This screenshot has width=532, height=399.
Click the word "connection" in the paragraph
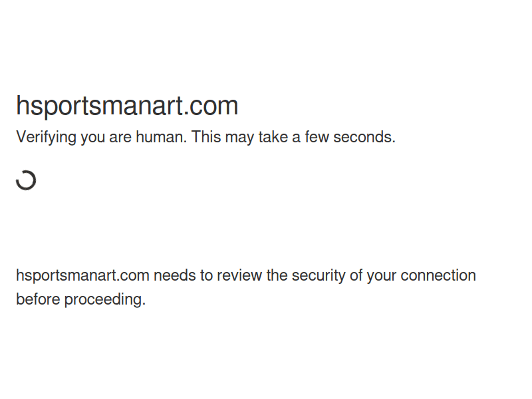tap(438, 275)
